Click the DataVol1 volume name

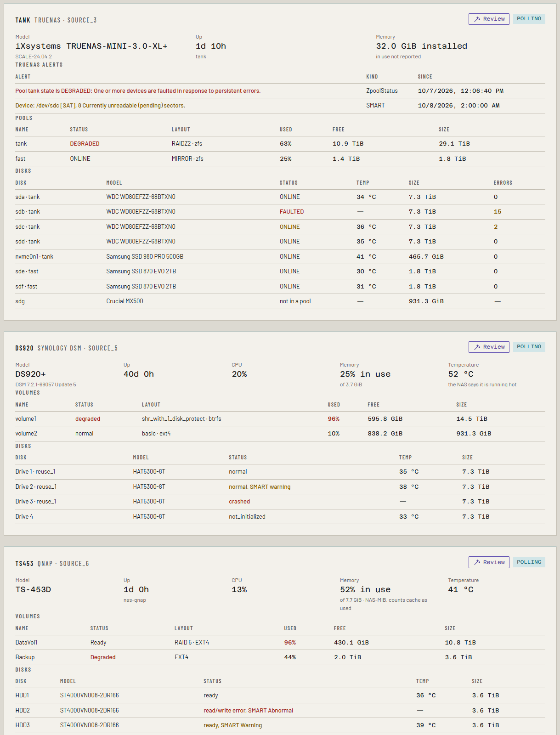point(26,643)
